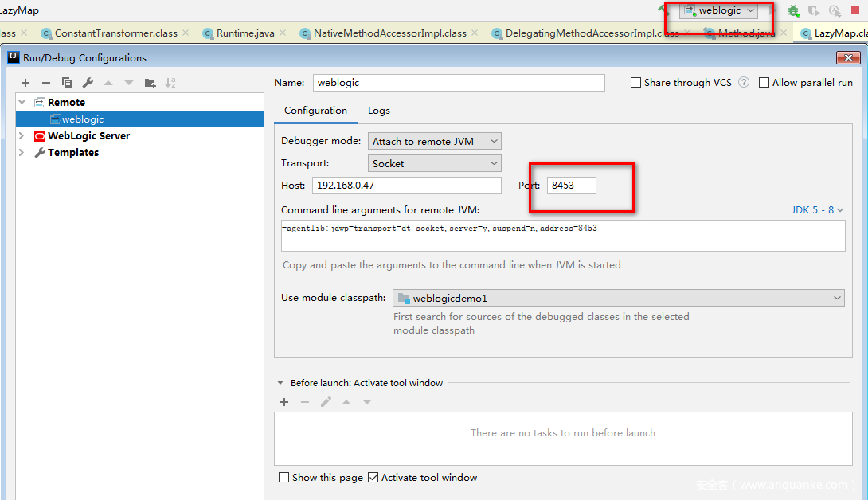Click help icon beside Share through VCS
This screenshot has width=868, height=500.
(744, 82)
